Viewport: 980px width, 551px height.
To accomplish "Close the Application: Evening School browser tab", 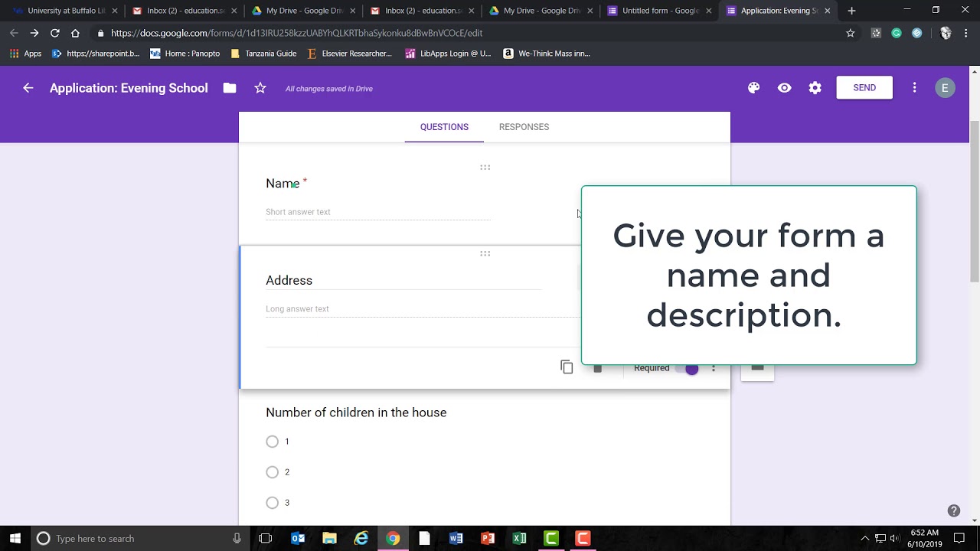I will (x=827, y=11).
